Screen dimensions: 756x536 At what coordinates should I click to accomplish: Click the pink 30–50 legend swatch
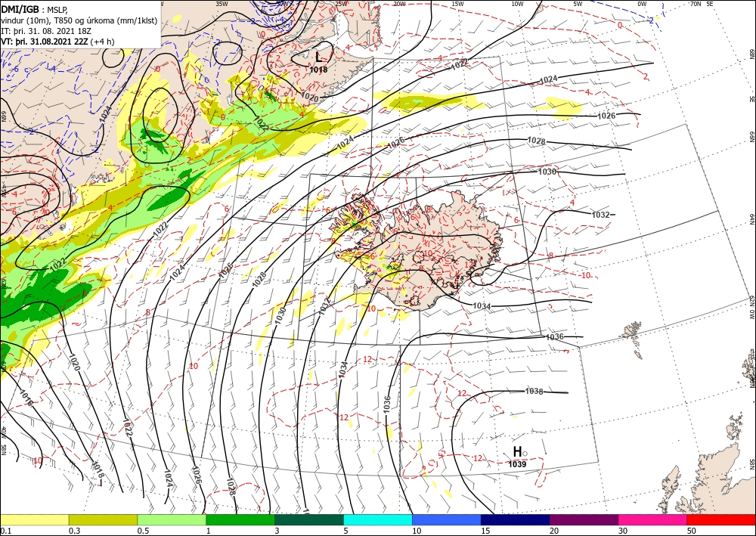tap(653, 519)
